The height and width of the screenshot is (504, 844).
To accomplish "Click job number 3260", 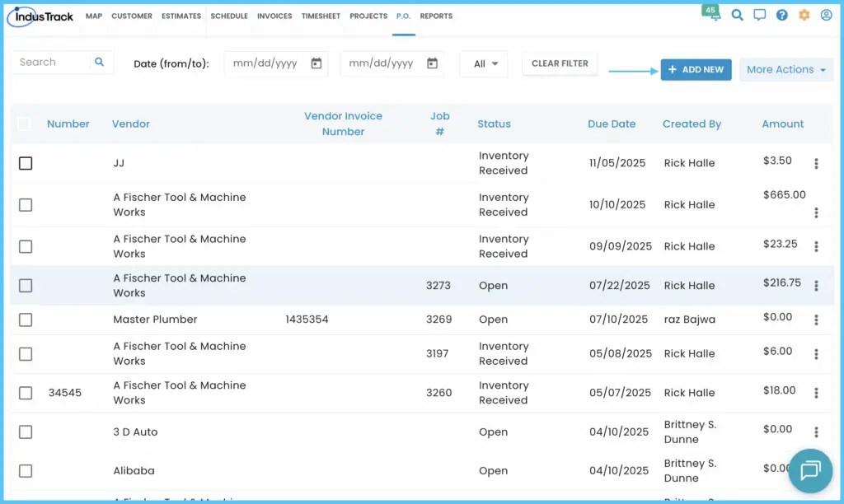I will (438, 393).
